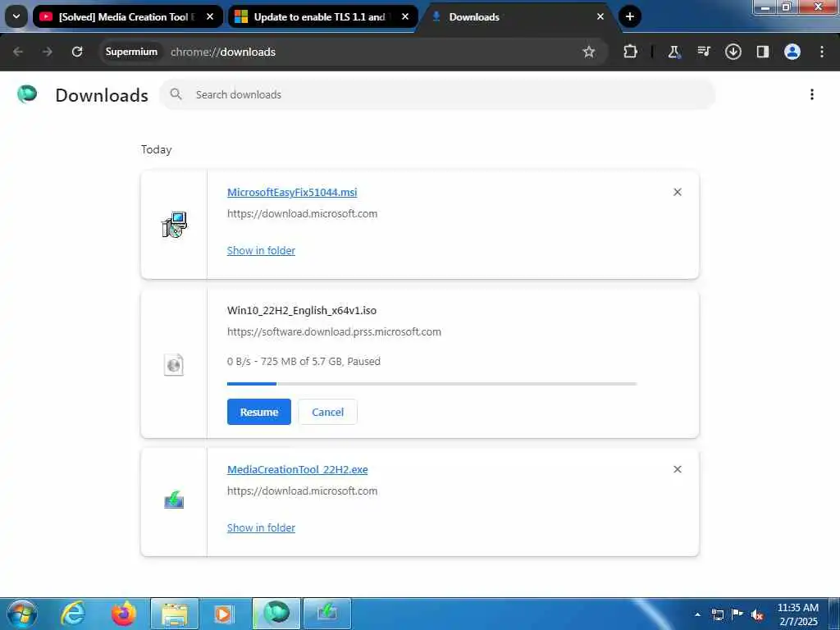Open MediaCreationTool_22H2.exe file link
This screenshot has width=840, height=630.
pos(297,470)
